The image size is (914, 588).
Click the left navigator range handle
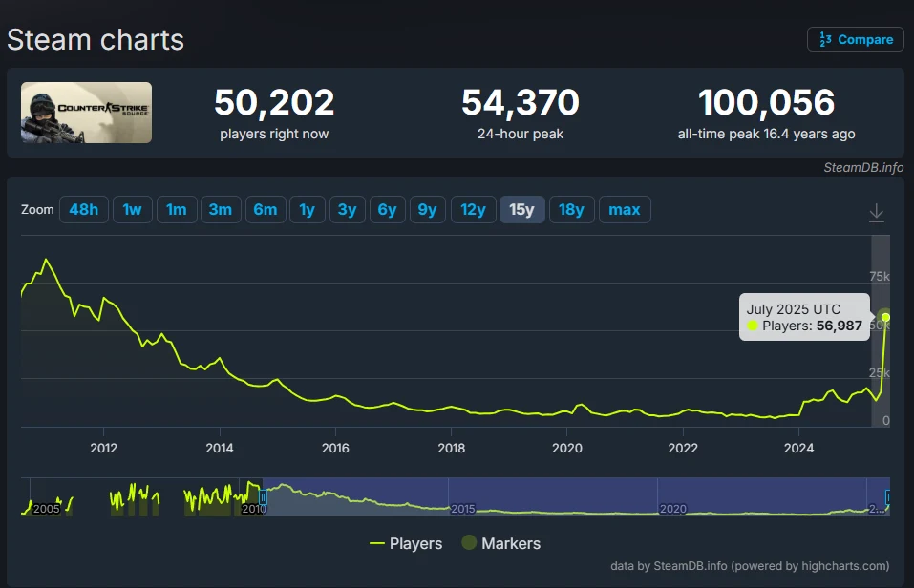click(x=263, y=497)
